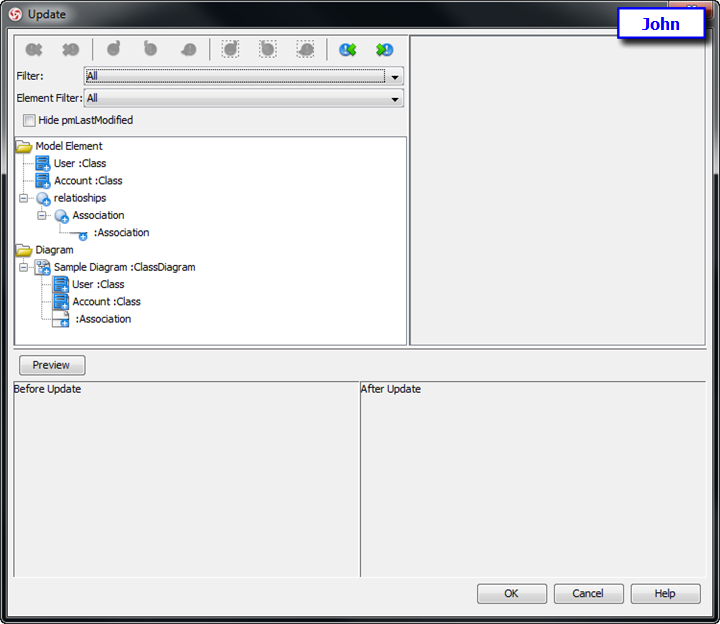Click the dotted-border speech-bubble toolbar icon
The image size is (720, 624).
[305, 49]
